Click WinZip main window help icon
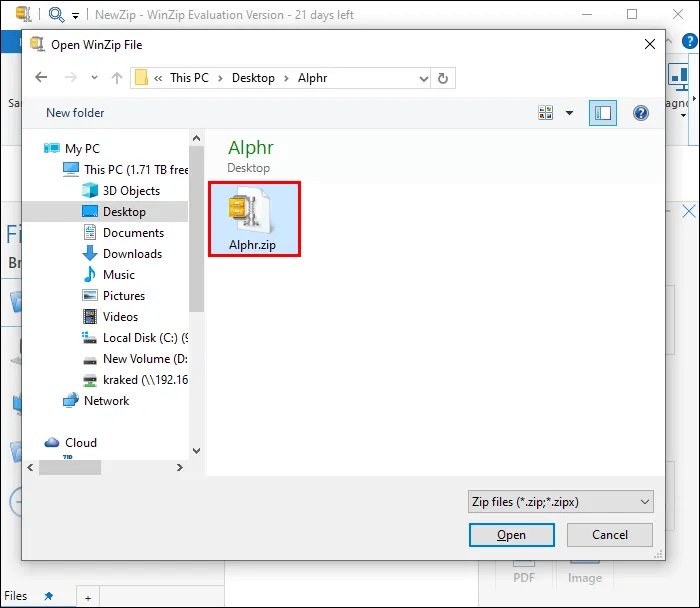The width and height of the screenshot is (700, 608). click(689, 41)
